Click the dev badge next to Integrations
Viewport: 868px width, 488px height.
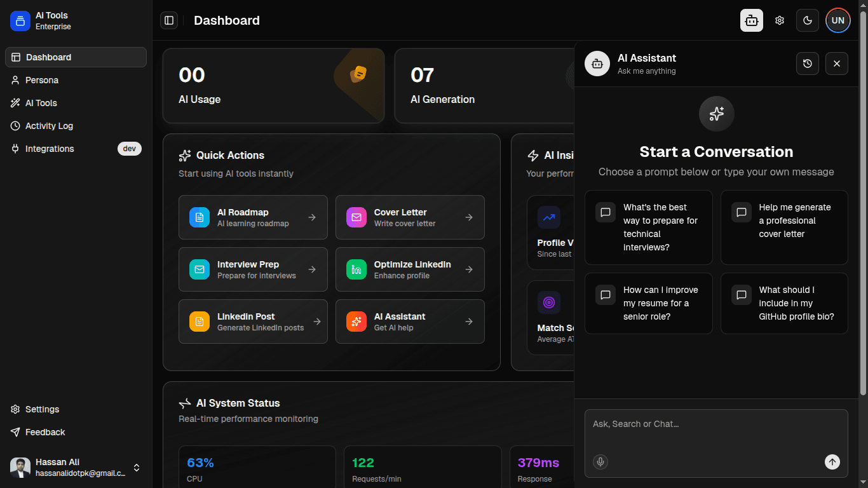130,149
